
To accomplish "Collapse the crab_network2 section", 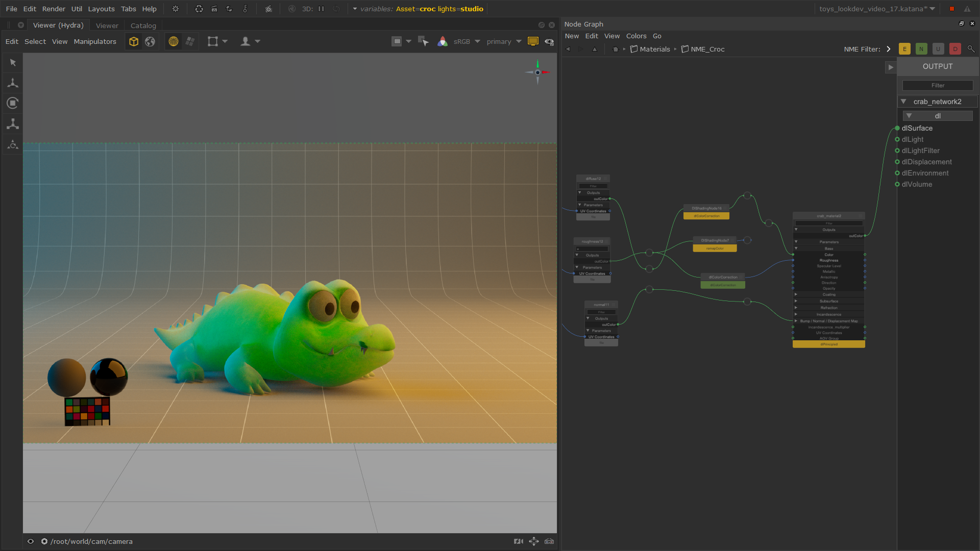I will tap(903, 102).
